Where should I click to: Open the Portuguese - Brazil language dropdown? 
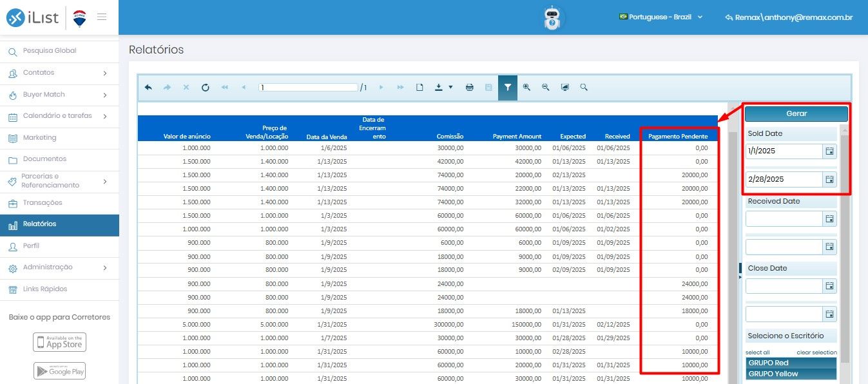pyautogui.click(x=661, y=17)
